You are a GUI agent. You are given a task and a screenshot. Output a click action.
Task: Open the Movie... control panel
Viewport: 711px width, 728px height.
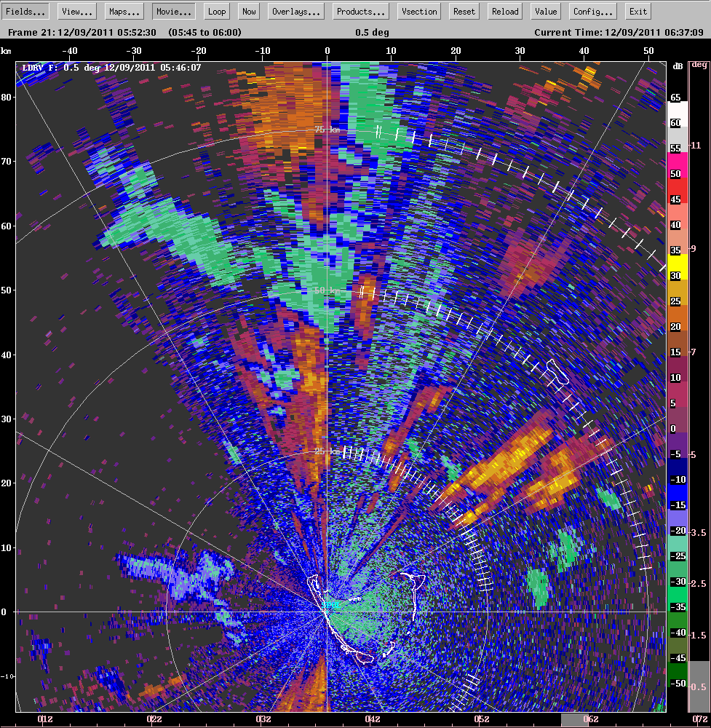click(x=174, y=12)
